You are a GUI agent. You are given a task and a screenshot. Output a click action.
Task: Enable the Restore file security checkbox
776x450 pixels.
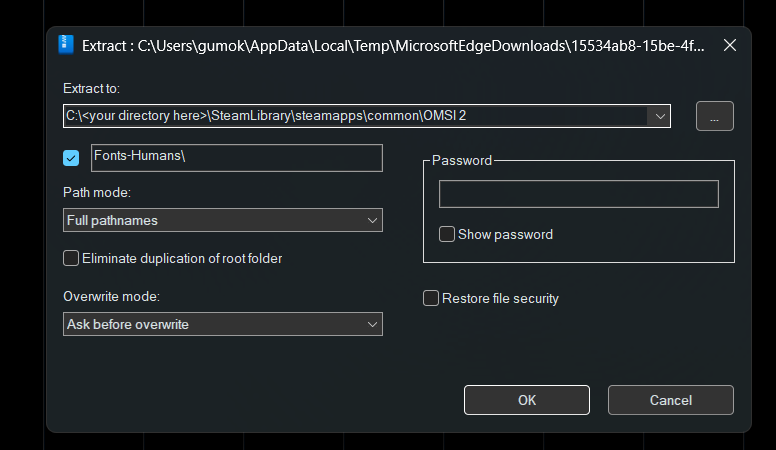[431, 298]
